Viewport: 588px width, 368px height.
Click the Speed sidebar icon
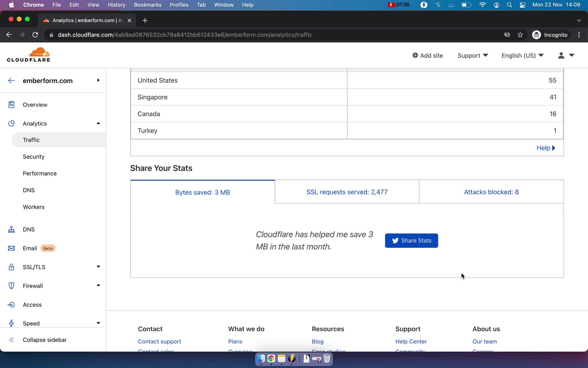(x=11, y=323)
